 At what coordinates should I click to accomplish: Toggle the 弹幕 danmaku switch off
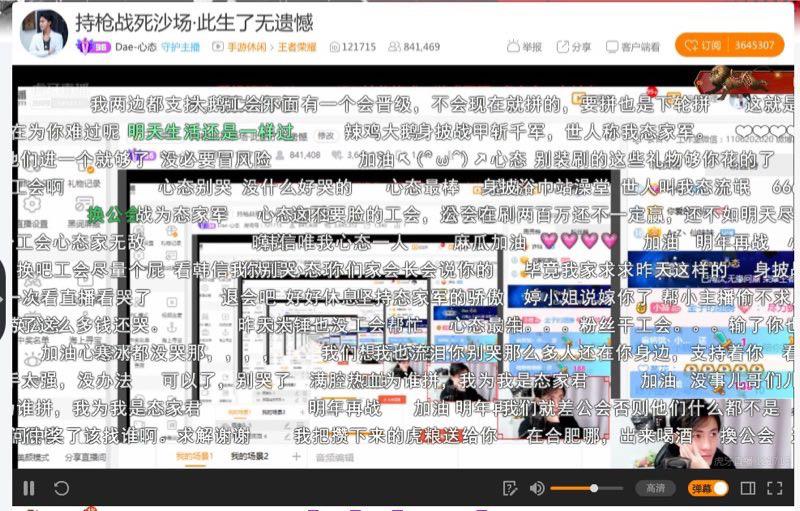pos(720,488)
